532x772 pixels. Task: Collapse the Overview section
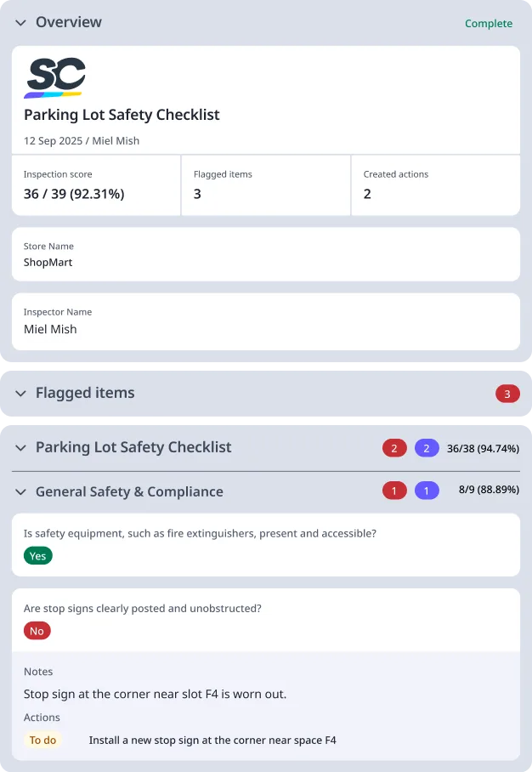click(20, 23)
